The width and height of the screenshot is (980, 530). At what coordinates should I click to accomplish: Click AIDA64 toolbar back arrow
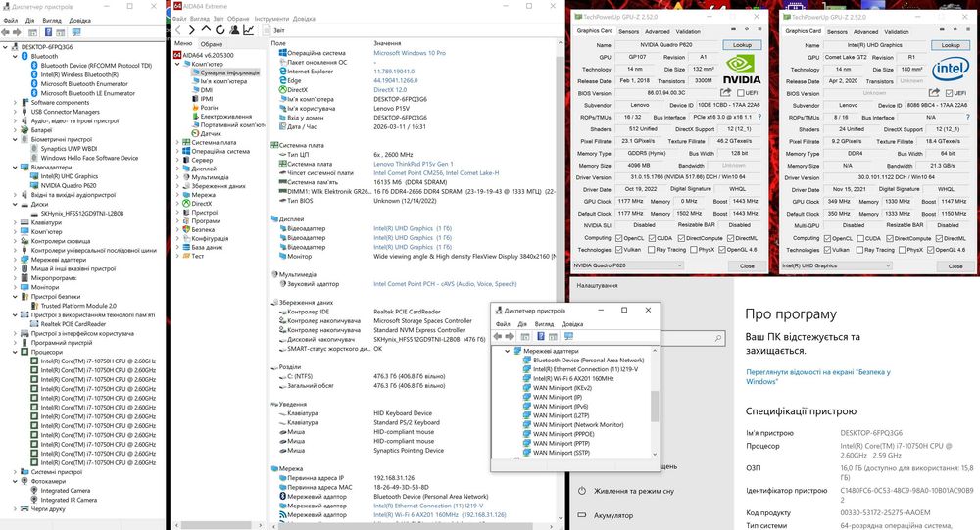point(178,30)
